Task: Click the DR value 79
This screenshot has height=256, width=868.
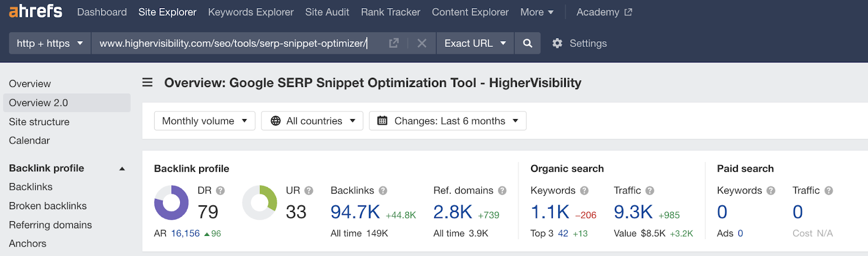Action: point(208,212)
